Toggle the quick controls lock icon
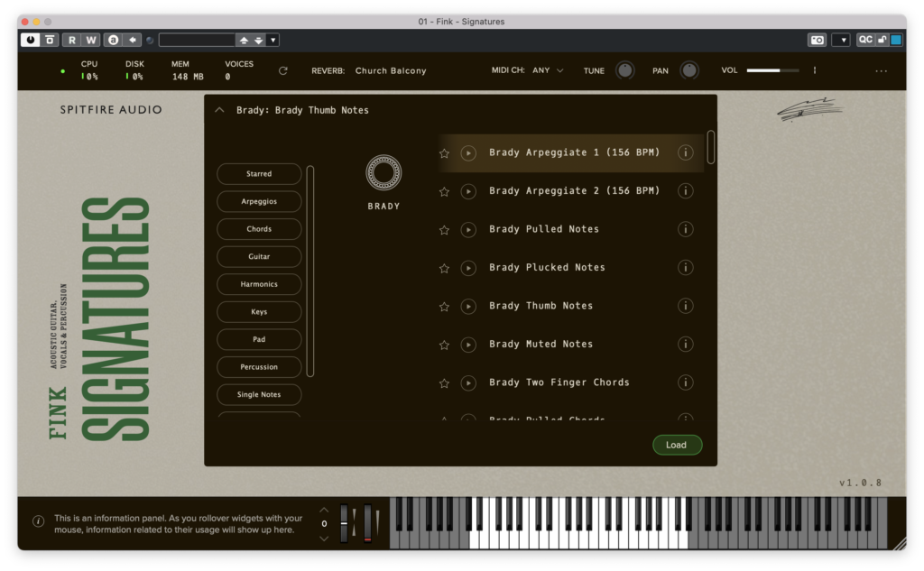The width and height of the screenshot is (924, 571). click(x=882, y=40)
